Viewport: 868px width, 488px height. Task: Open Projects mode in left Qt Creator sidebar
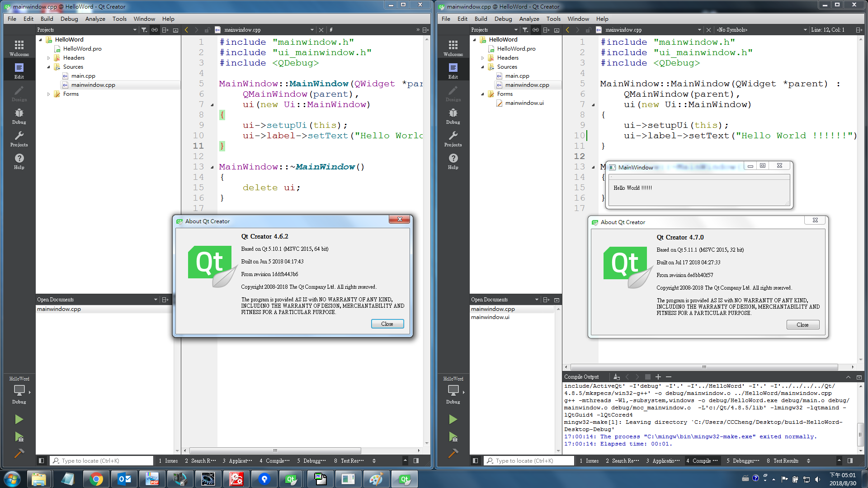19,138
